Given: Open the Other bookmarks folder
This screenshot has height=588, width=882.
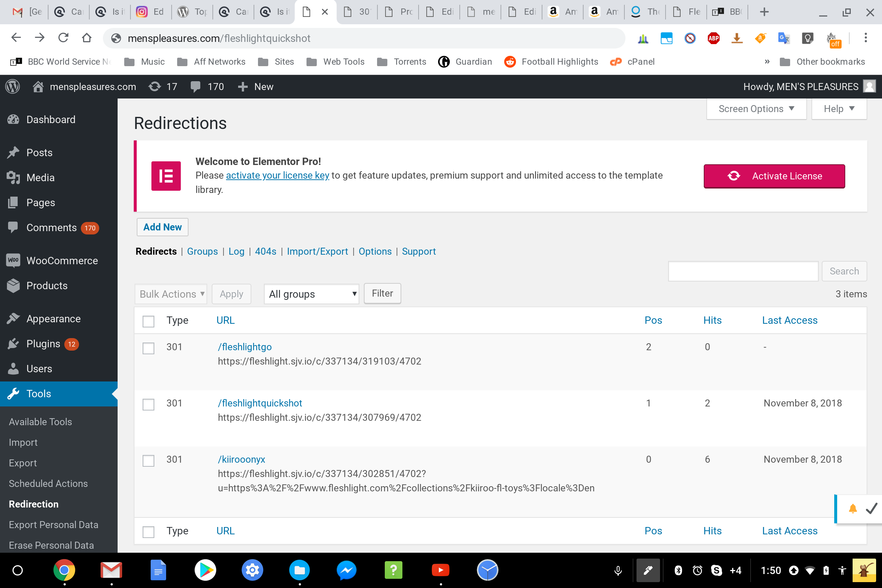Looking at the screenshot, I should point(822,61).
